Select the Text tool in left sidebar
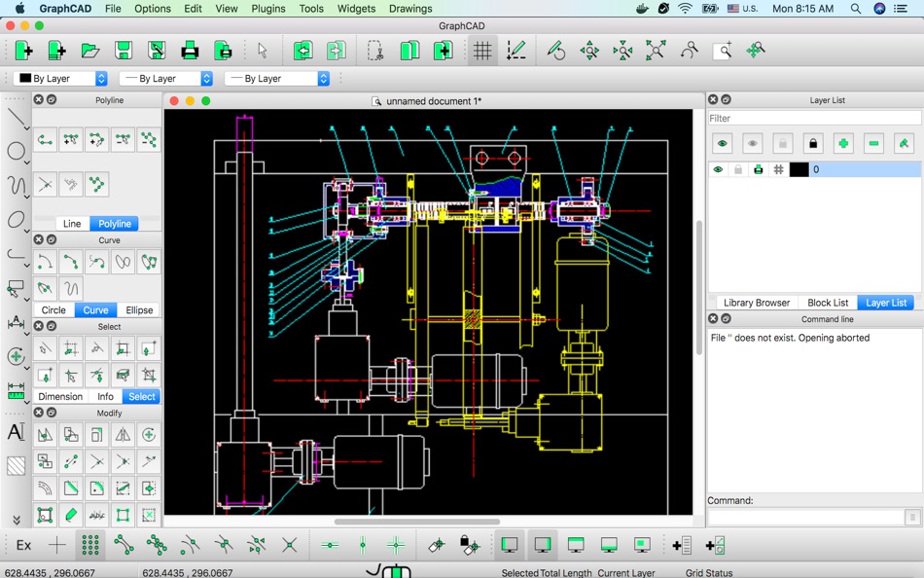Viewport: 924px width, 578px height. 16,432
